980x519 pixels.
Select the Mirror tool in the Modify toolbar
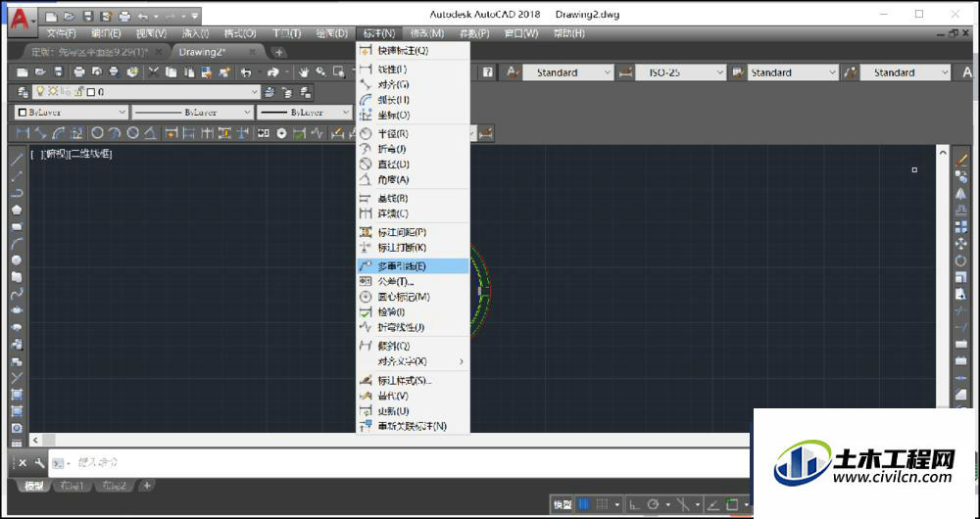click(961, 194)
